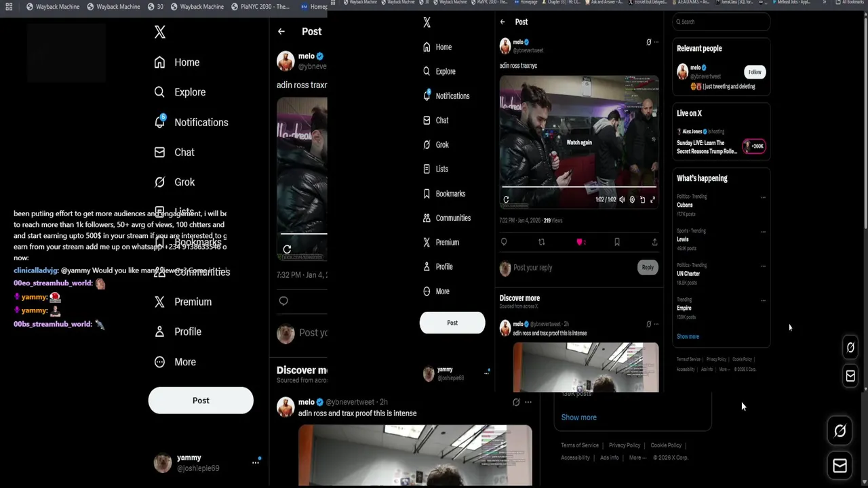
Task: Open video settings gear icon
Action: pos(632,200)
